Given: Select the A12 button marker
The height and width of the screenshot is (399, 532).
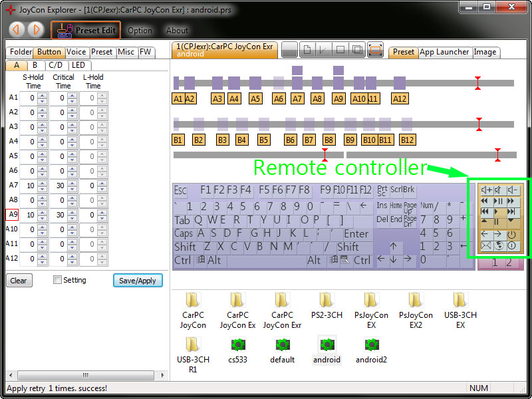Looking at the screenshot, I should pos(400,98).
